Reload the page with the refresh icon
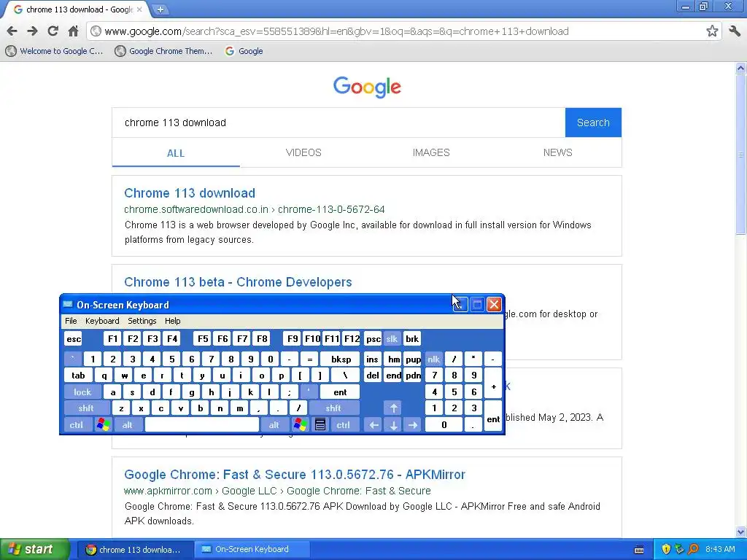The width and height of the screenshot is (747, 560). (x=53, y=31)
